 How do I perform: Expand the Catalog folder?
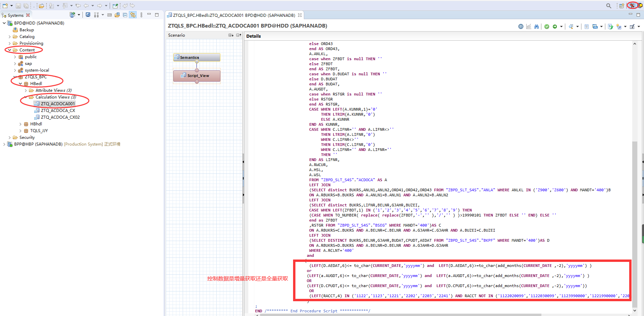coord(9,37)
